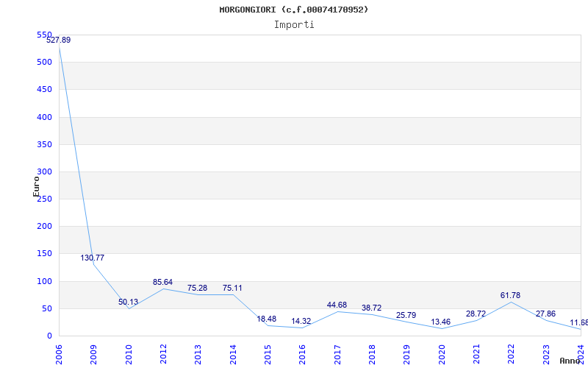Click the Euro y-axis title

coord(36,187)
